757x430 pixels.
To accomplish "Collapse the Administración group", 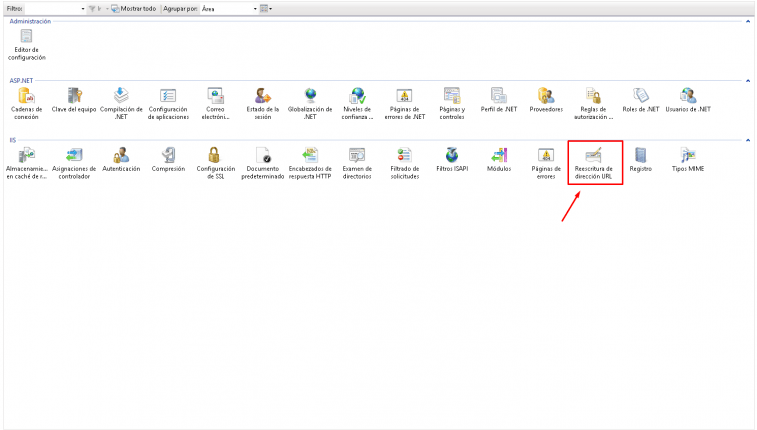I will [748, 21].
